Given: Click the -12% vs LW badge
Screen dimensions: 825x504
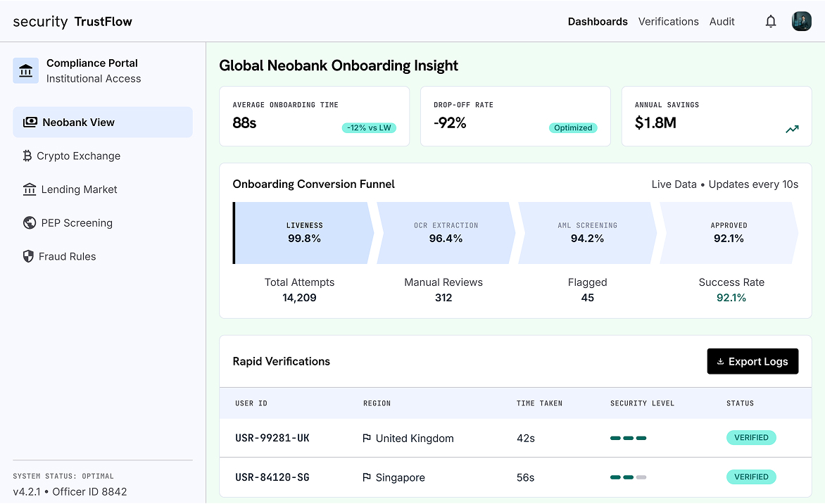Looking at the screenshot, I should coord(369,128).
